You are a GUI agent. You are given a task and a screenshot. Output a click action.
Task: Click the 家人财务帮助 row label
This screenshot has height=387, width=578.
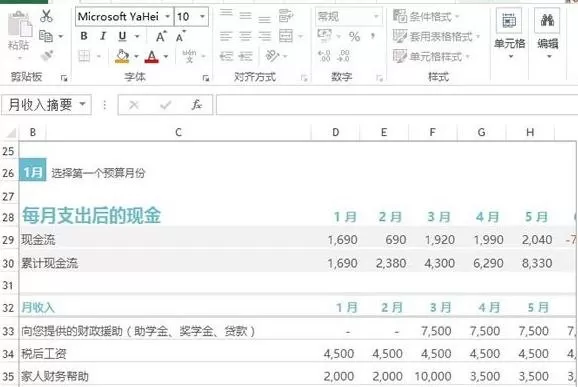(x=55, y=376)
